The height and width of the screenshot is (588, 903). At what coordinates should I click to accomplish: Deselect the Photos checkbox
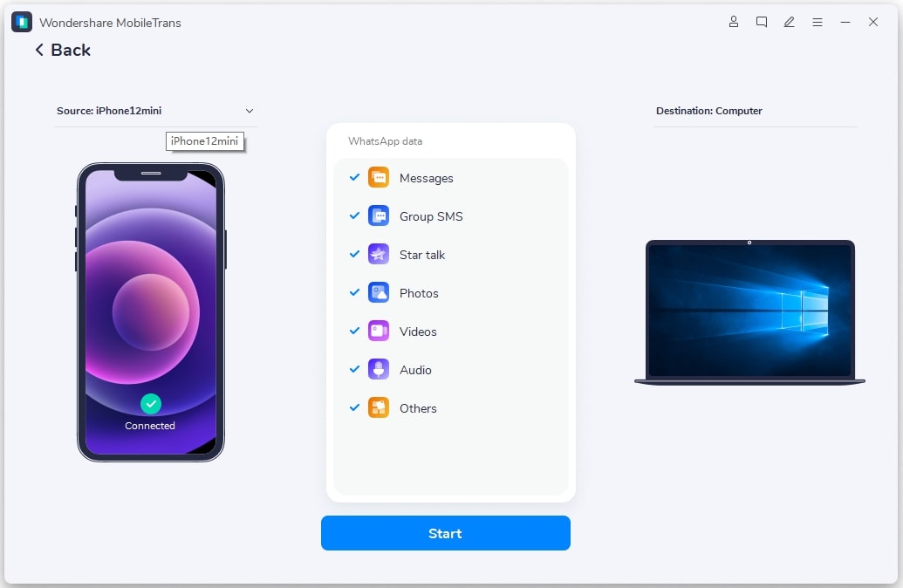pos(353,292)
